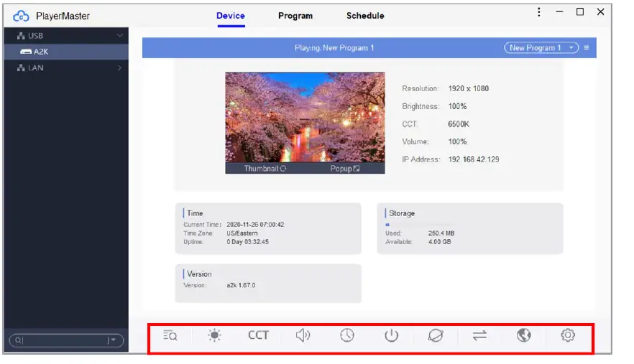
Task: Open the globe network settings icon
Action: [x=524, y=335]
